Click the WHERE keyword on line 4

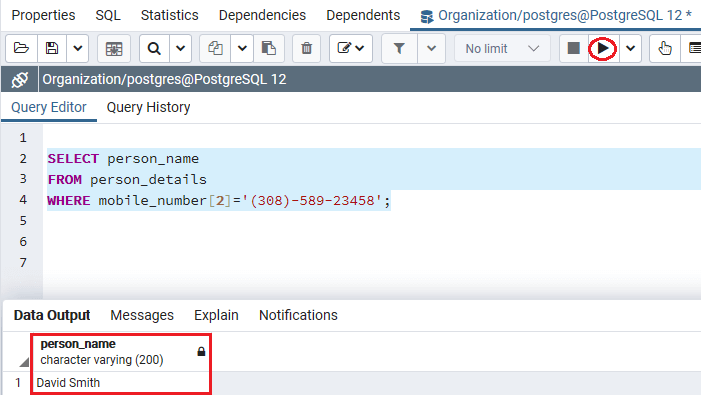(69, 201)
